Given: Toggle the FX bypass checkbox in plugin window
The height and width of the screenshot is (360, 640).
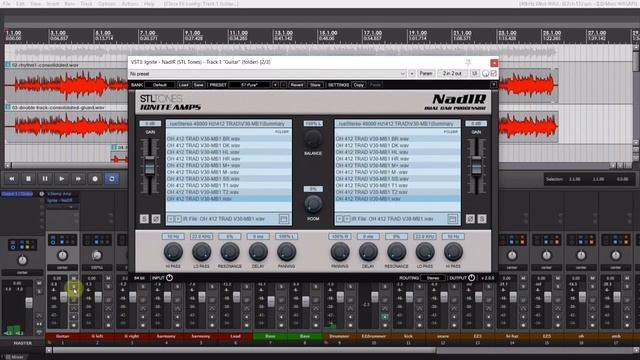Looking at the screenshot, I should (493, 73).
